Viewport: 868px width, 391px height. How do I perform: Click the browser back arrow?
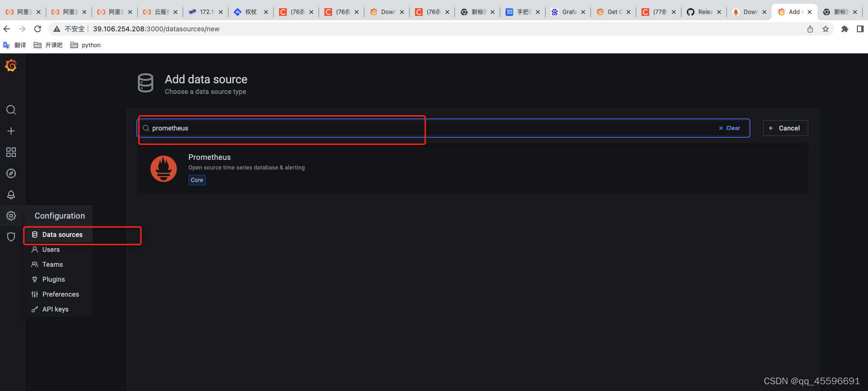click(7, 29)
